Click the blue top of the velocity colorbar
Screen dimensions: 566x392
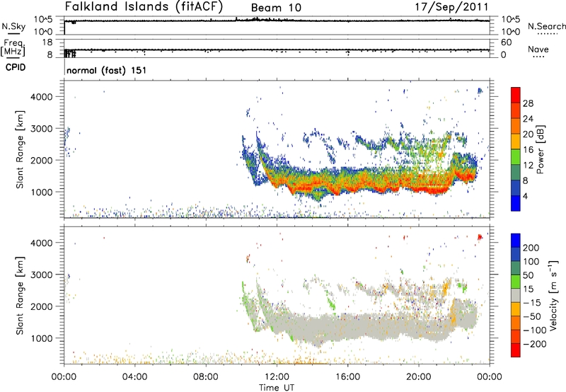[x=516, y=241]
